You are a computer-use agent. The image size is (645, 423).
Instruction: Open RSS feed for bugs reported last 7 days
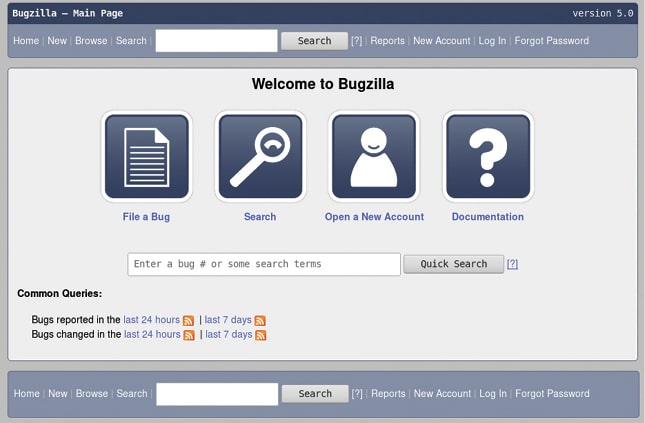(260, 321)
